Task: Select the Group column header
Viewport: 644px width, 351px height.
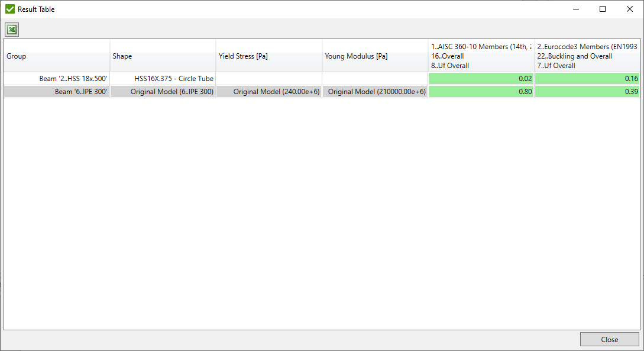Action: click(56, 56)
